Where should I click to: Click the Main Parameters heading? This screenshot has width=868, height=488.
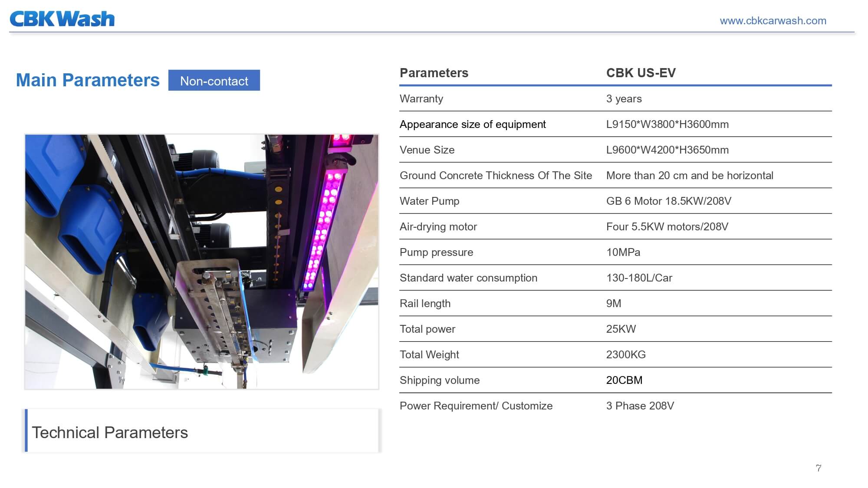[x=88, y=80]
